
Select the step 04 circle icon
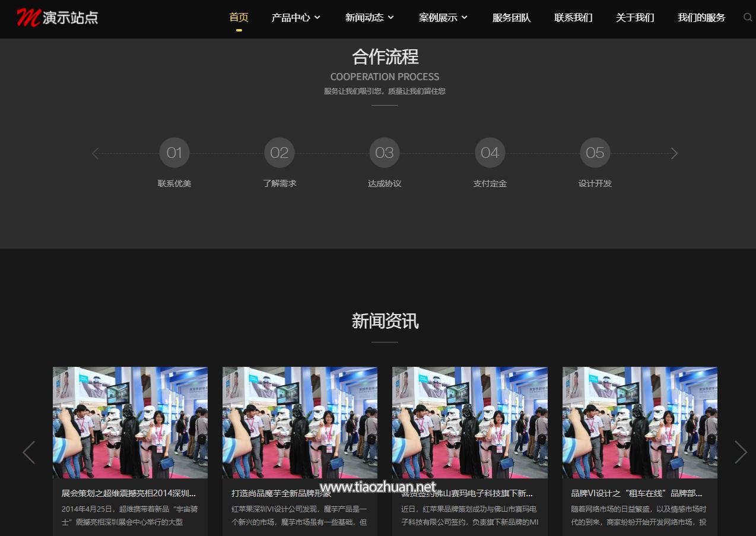click(490, 153)
